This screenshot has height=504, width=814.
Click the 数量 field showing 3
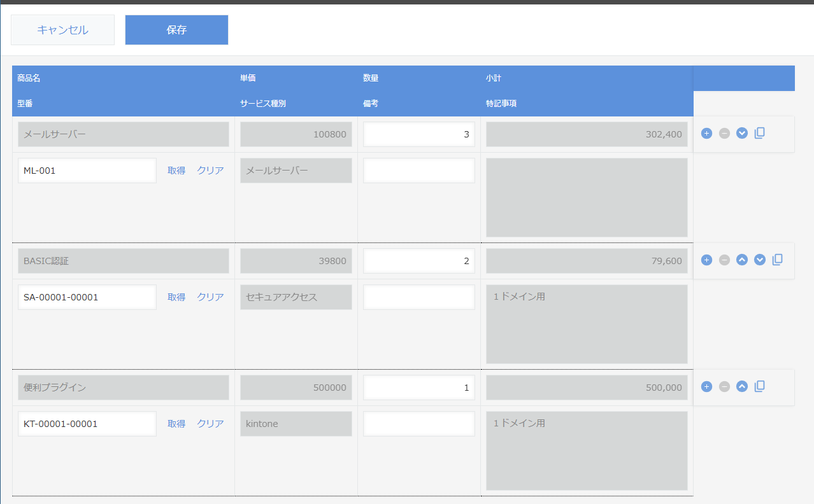(418, 134)
